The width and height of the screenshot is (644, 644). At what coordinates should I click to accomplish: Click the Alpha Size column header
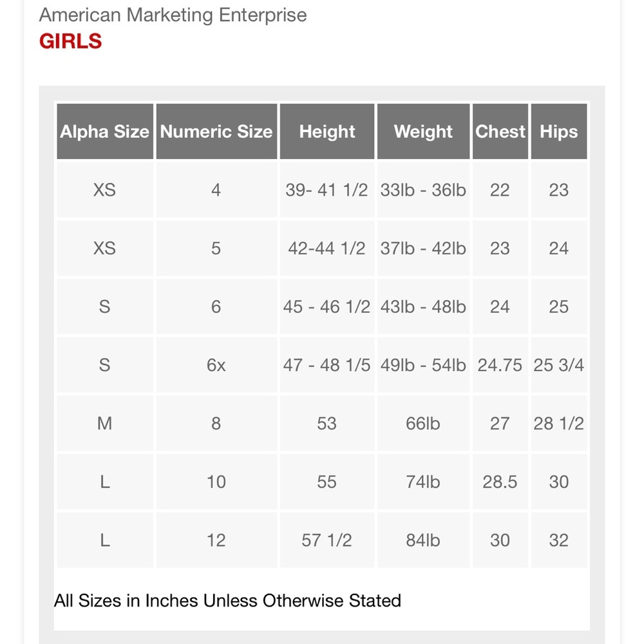point(105,131)
